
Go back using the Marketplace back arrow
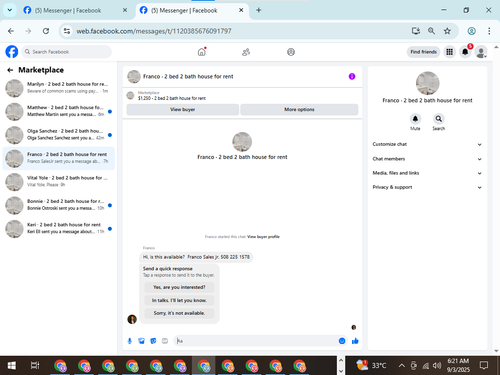point(10,70)
